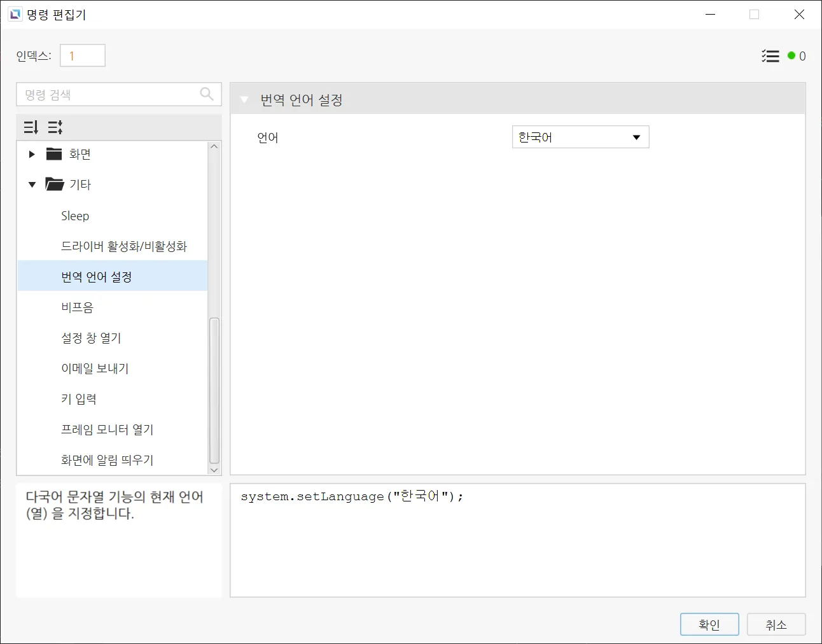822x644 pixels.
Task: Open the 언어 dropdown showing 한국어
Action: pyautogui.click(x=580, y=137)
